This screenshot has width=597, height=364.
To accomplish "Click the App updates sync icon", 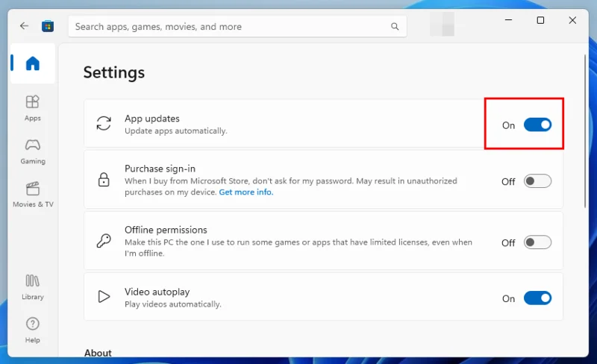I will pos(104,124).
